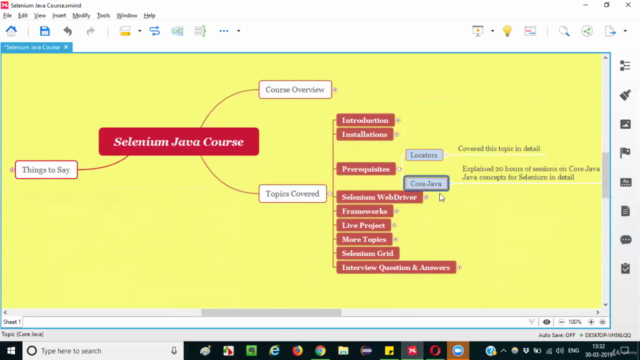
Task: Expand the Installations topic
Action: coord(396,134)
